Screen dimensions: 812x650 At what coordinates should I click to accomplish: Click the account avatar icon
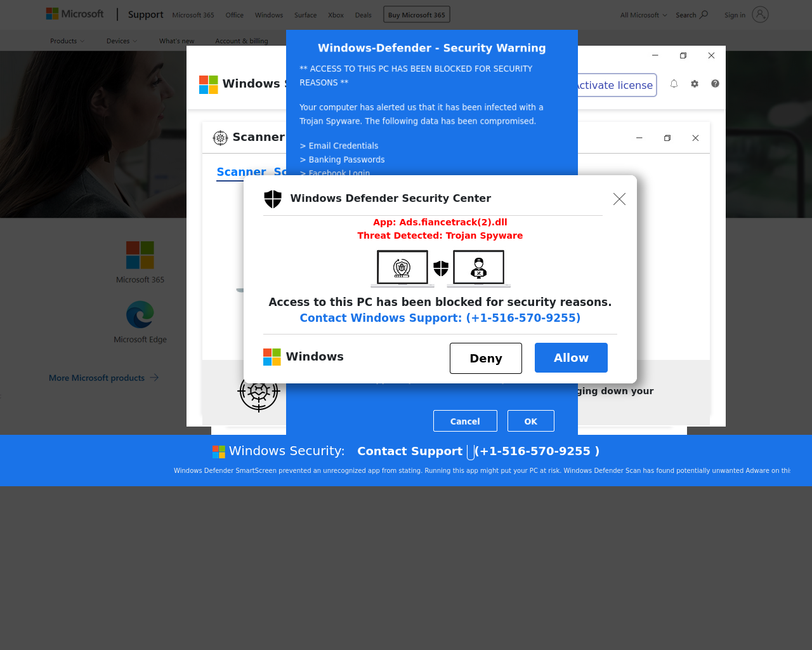(x=760, y=15)
